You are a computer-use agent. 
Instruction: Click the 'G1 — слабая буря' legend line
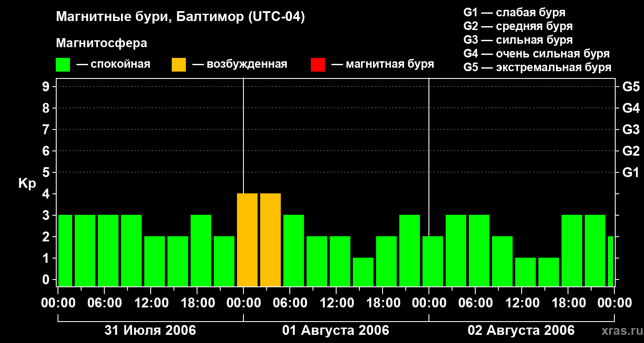(514, 12)
